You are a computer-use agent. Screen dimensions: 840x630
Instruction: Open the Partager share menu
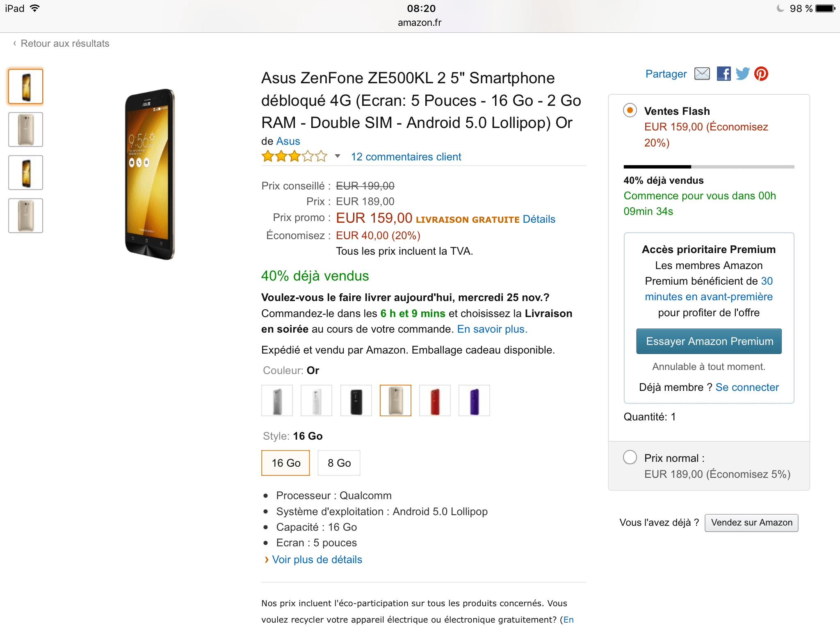[x=666, y=74]
